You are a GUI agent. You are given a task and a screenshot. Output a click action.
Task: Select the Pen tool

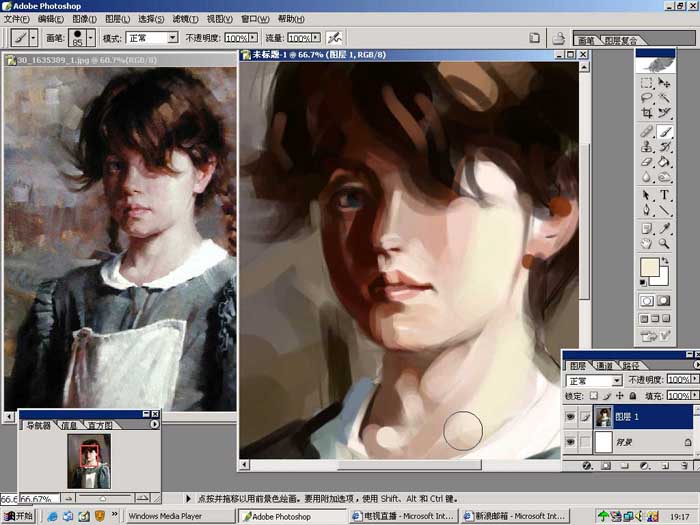coord(646,210)
